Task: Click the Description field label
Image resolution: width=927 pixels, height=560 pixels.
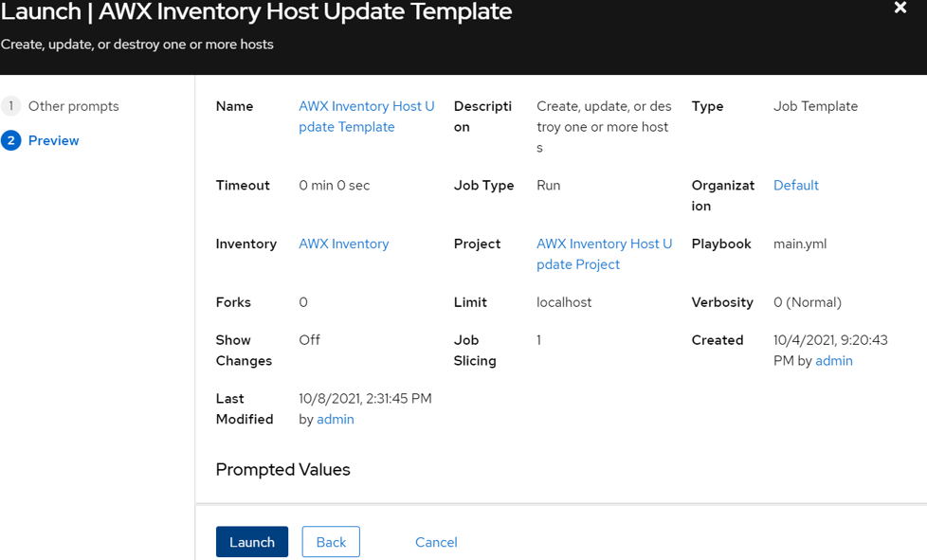Action: point(482,117)
